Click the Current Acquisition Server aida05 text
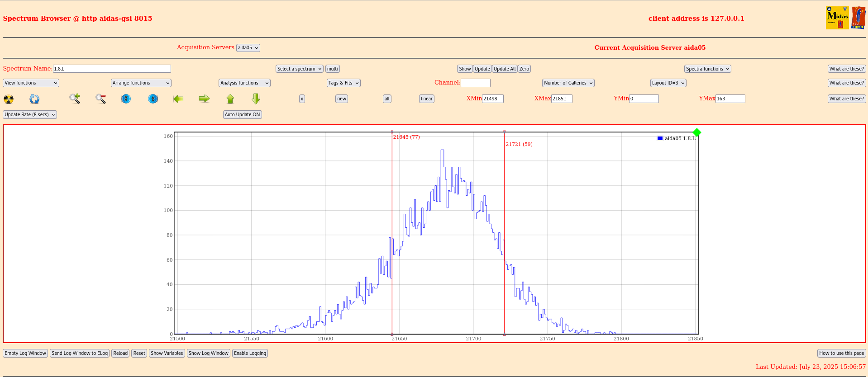The image size is (868, 377). 650,47
